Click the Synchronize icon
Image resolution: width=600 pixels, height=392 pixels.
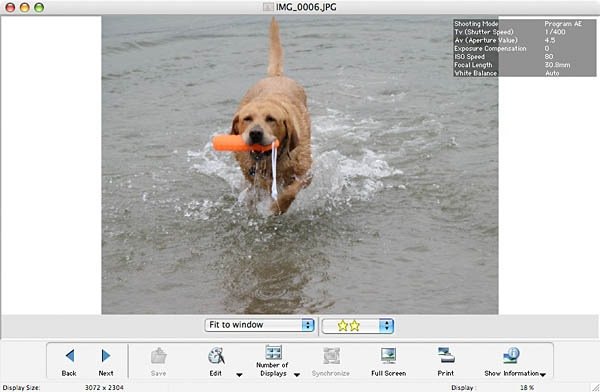331,356
